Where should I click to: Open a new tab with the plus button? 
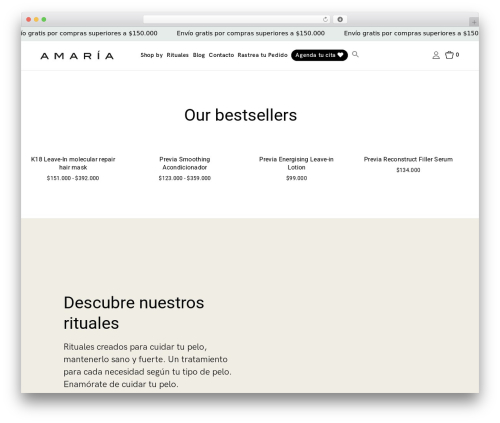(474, 22)
